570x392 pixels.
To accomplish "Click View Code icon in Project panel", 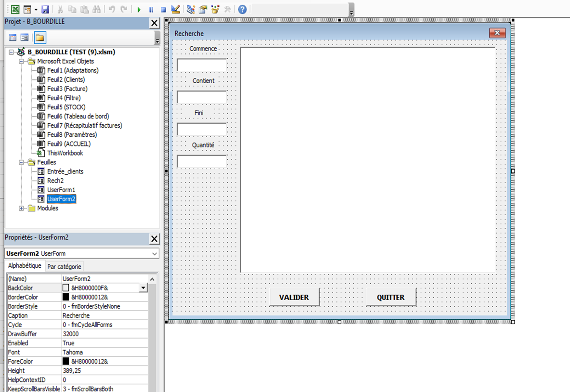I will coord(13,38).
